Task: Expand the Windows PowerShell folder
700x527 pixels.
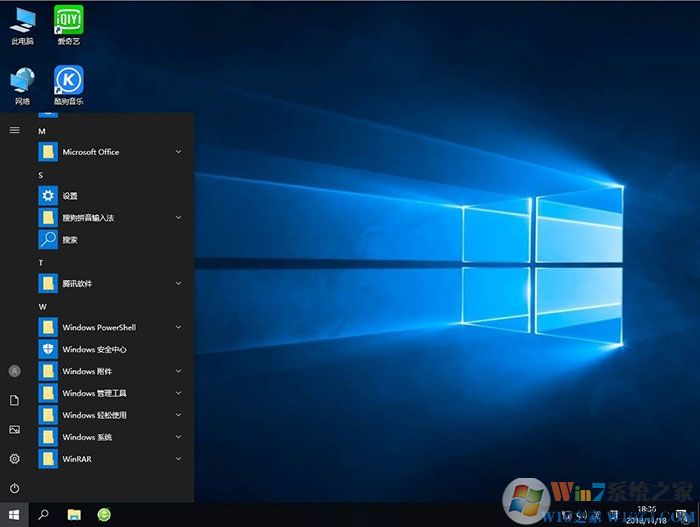Action: (x=178, y=327)
